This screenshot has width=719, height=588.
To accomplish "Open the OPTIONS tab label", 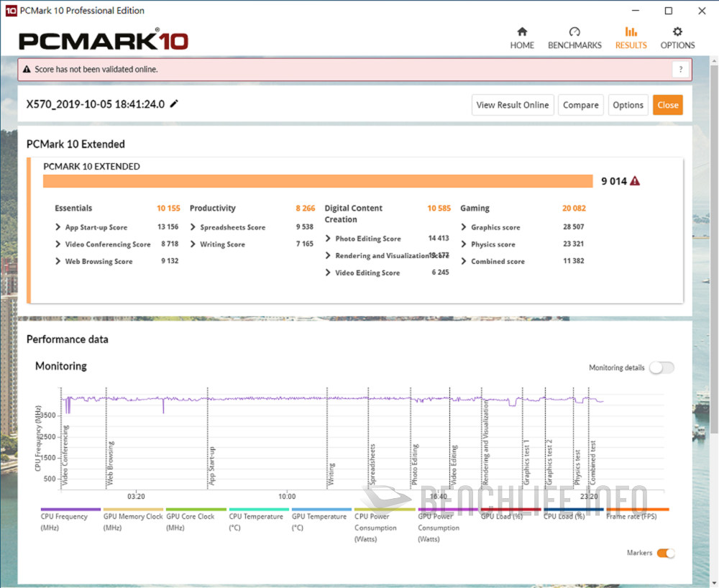I will click(677, 45).
